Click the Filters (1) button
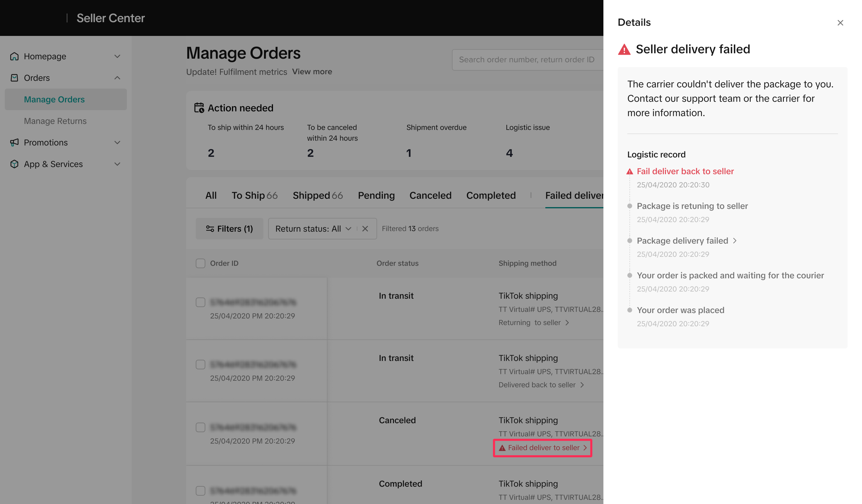The image size is (862, 504). [230, 229]
